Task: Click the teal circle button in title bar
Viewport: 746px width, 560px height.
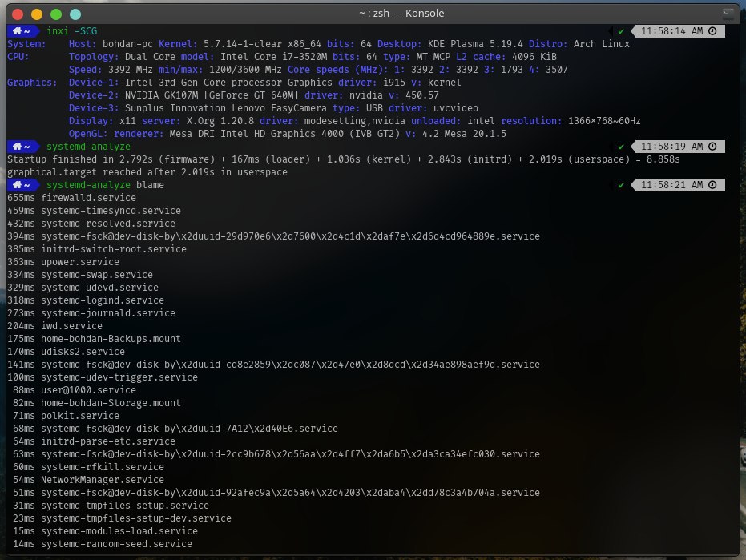Action: click(75, 14)
